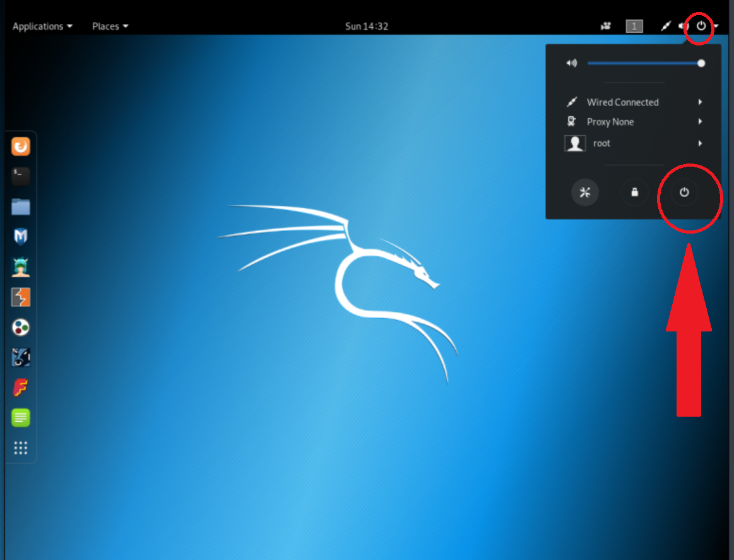Launch Faraday red F icon

(21, 387)
